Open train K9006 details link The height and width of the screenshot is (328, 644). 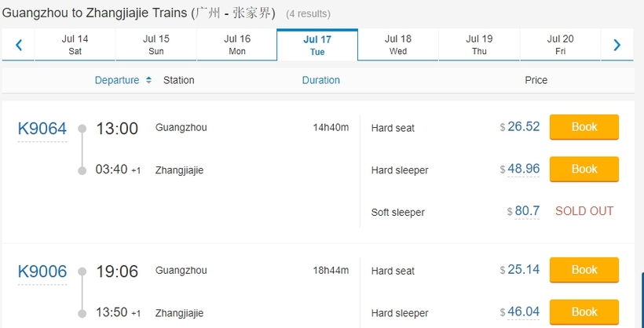pos(42,272)
